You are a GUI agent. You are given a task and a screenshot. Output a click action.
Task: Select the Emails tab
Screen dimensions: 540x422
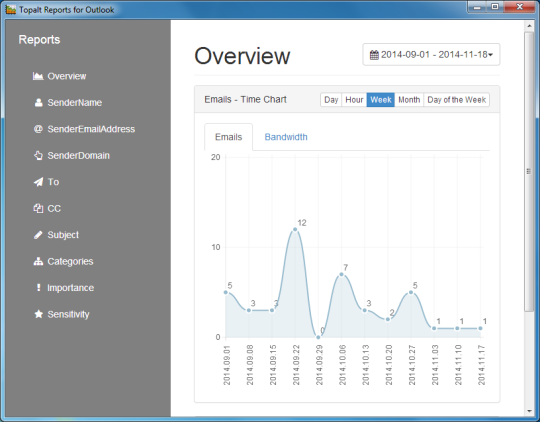[229, 137]
